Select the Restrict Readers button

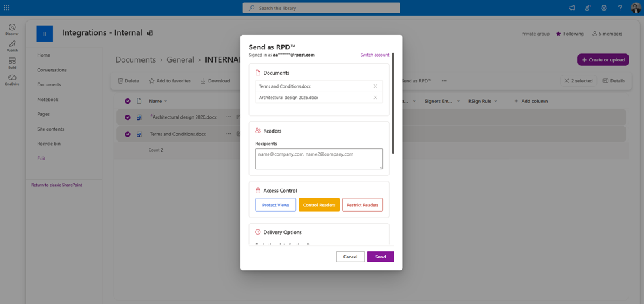pyautogui.click(x=363, y=204)
